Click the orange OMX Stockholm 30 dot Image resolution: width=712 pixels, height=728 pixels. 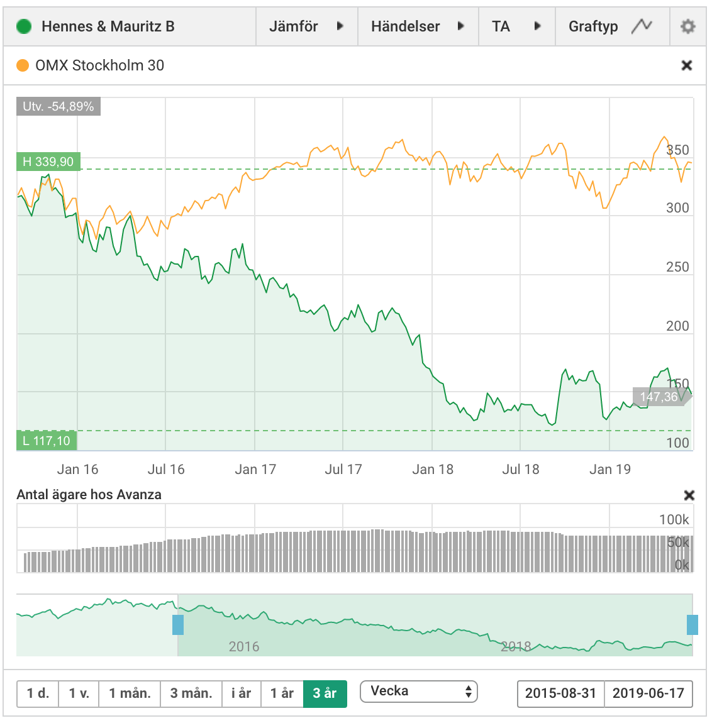[22, 65]
